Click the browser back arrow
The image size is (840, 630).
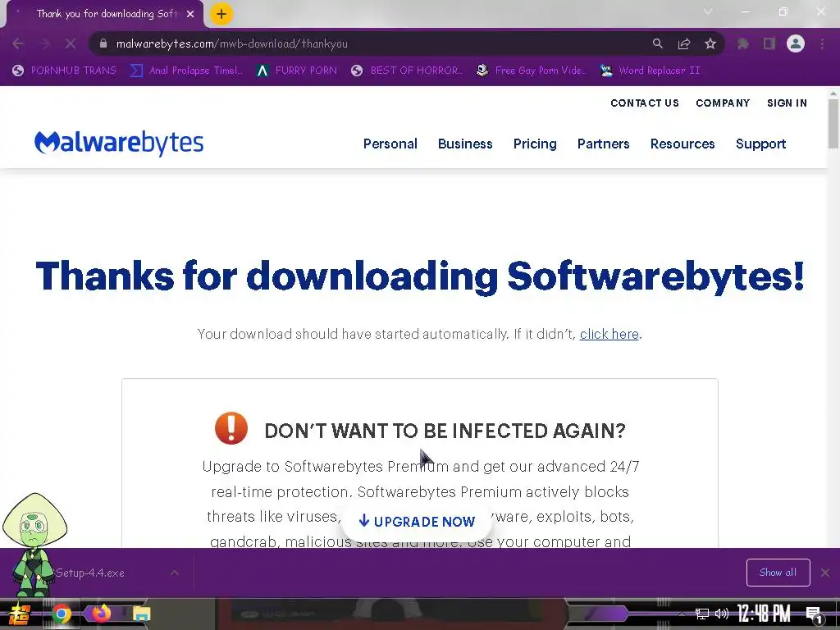18,43
